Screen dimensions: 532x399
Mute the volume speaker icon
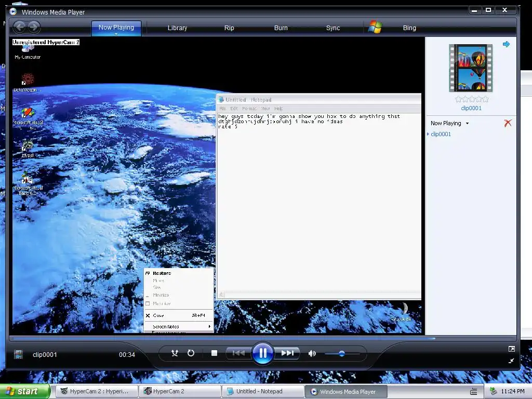pyautogui.click(x=312, y=353)
